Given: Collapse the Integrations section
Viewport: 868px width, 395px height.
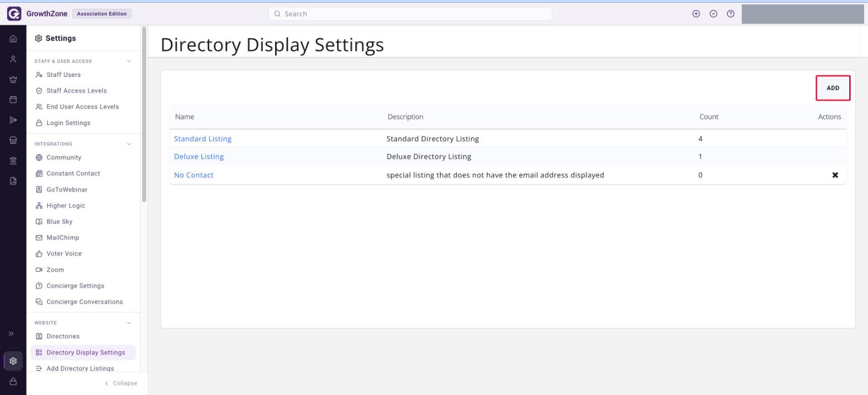Looking at the screenshot, I should (129, 144).
